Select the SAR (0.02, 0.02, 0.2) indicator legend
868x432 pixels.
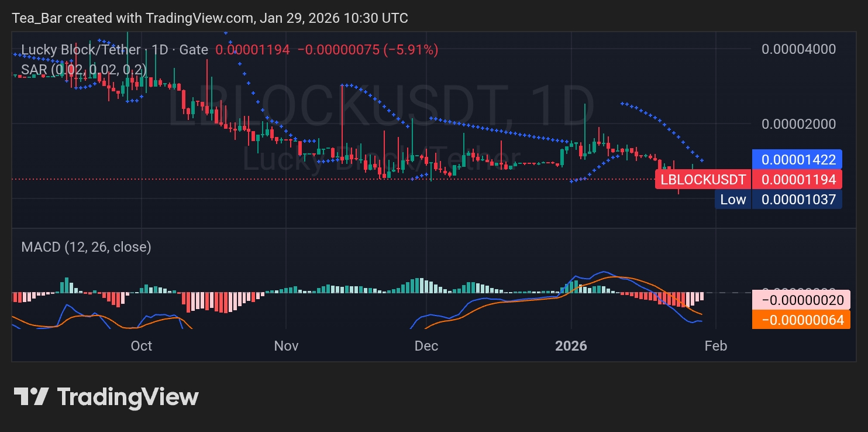(84, 70)
